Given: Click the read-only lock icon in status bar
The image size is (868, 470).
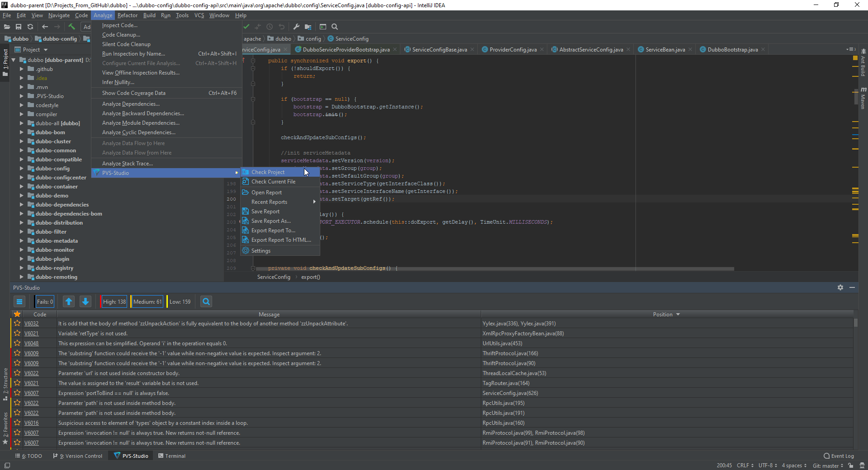Looking at the screenshot, I should click(851, 465).
